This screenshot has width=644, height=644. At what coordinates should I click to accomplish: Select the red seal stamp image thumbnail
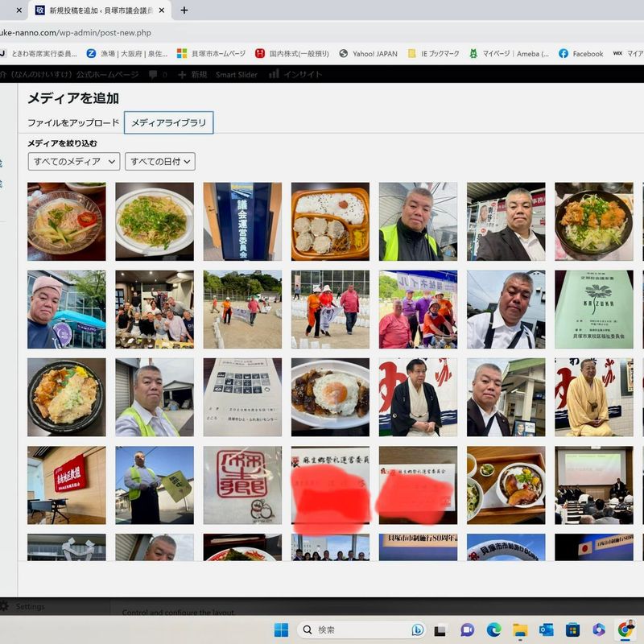click(242, 485)
